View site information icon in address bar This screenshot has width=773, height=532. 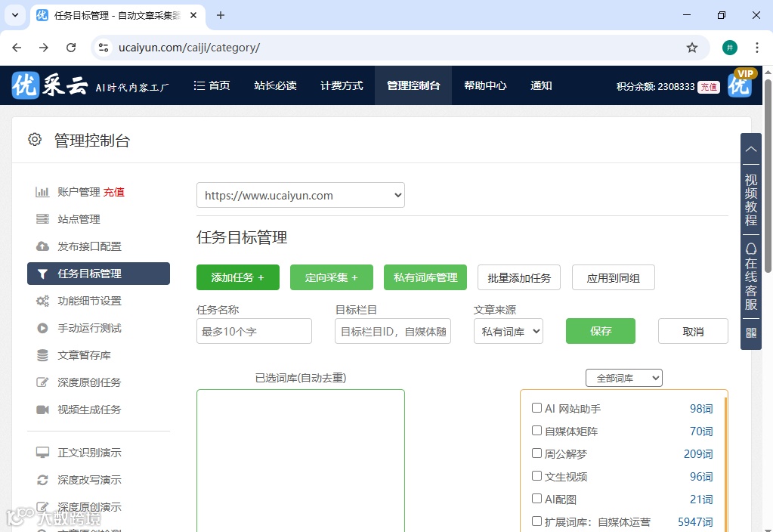tap(104, 48)
